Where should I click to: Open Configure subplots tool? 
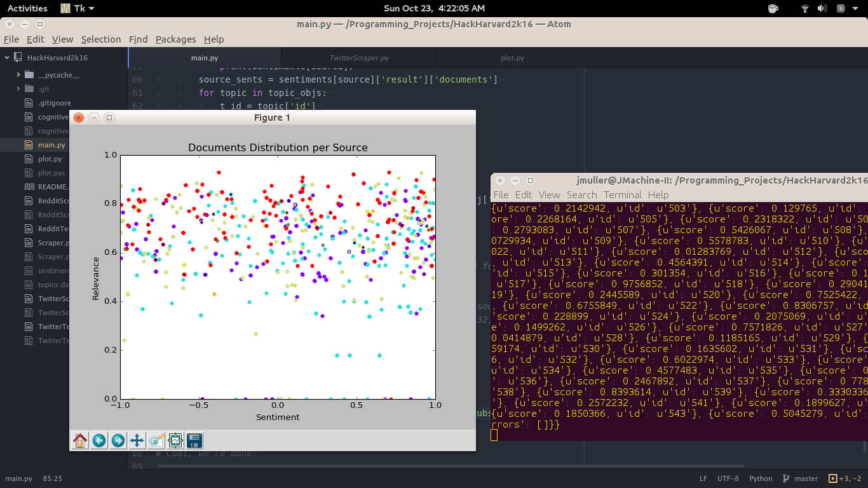coord(175,440)
